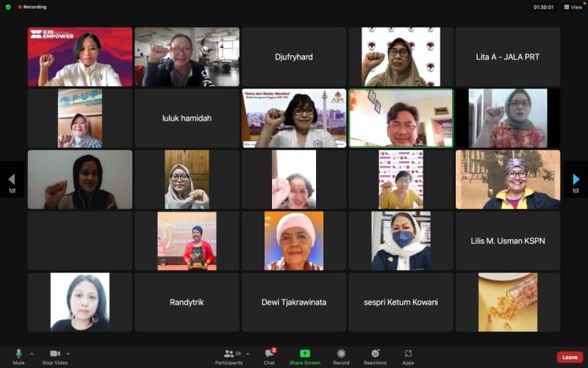Open the Reactions menu
Viewport: 588px width, 368px height.
tap(375, 354)
